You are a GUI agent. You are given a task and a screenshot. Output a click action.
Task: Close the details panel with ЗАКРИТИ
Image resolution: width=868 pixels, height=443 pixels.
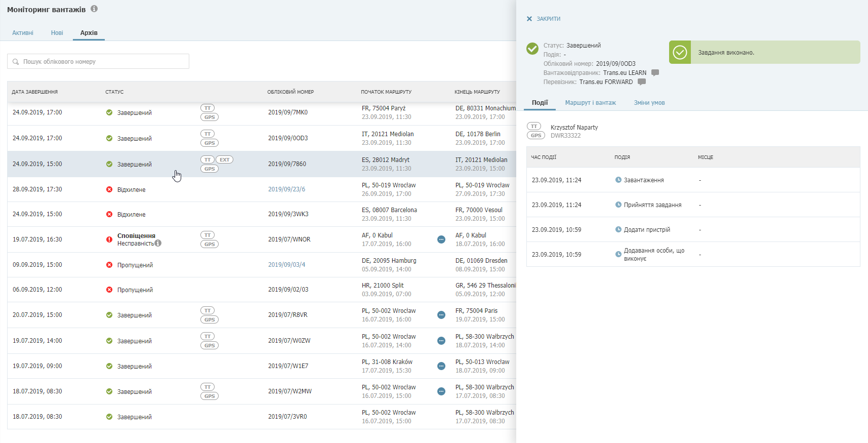(544, 19)
